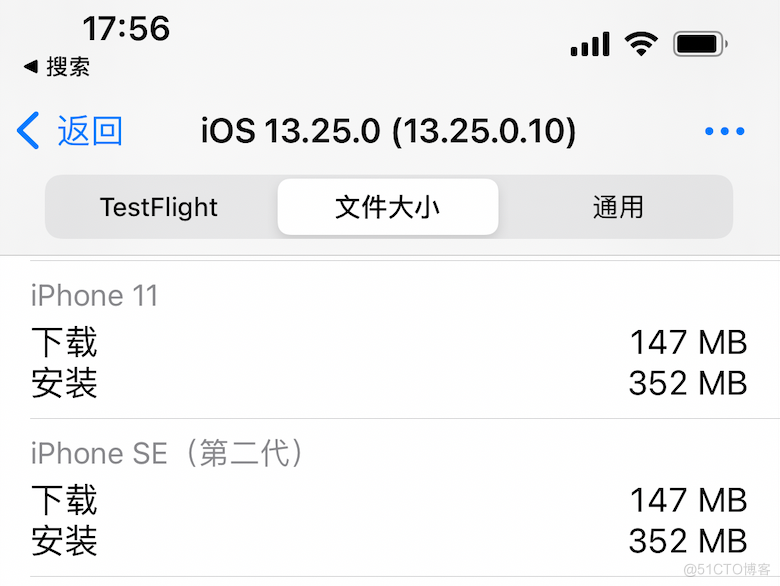This screenshot has width=780, height=586.
Task: Tap the 返回 back button label
Action: [90, 131]
